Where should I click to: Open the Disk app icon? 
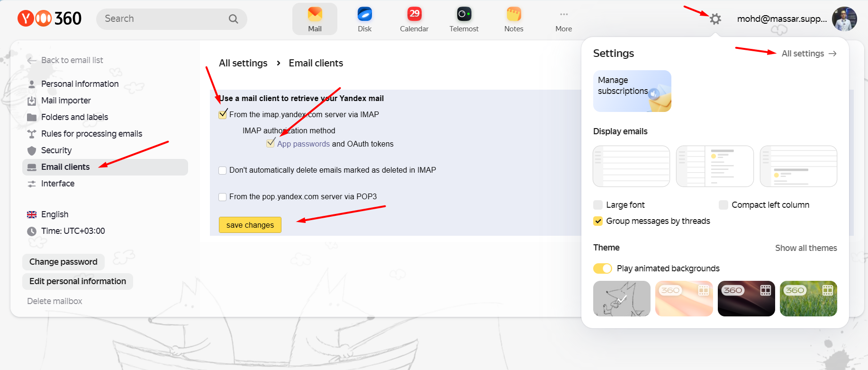point(364,19)
